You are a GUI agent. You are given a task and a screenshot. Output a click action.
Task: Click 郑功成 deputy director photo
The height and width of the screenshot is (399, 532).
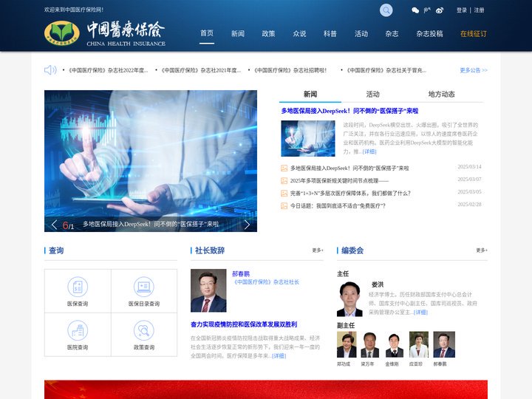point(347,345)
